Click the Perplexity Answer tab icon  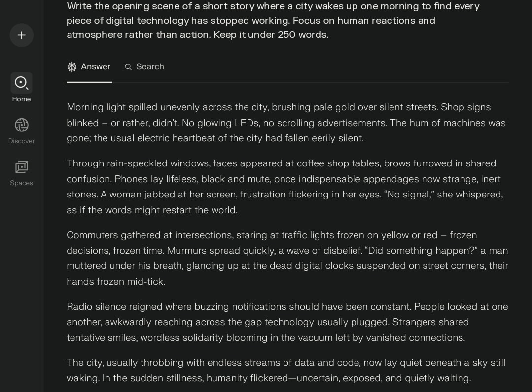(72, 67)
